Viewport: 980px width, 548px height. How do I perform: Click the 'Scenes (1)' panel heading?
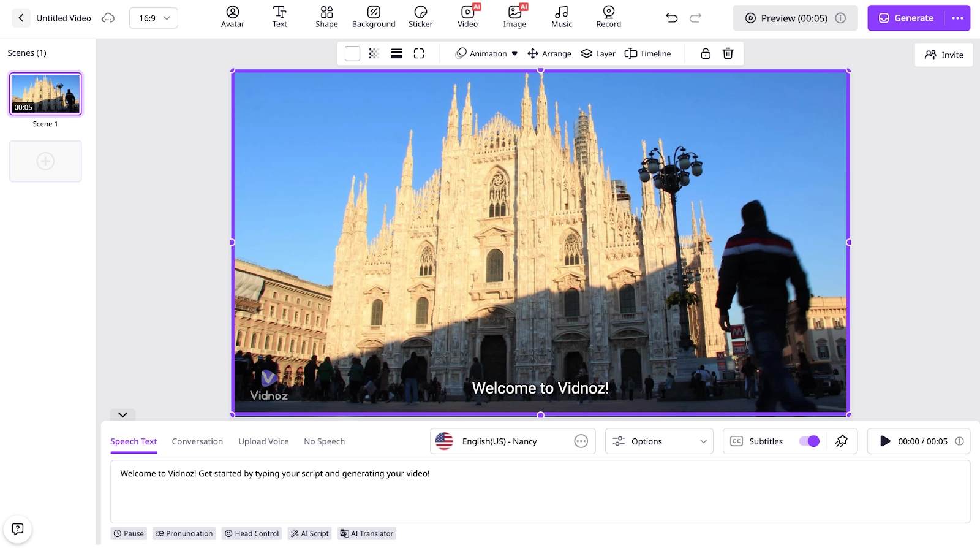point(27,53)
